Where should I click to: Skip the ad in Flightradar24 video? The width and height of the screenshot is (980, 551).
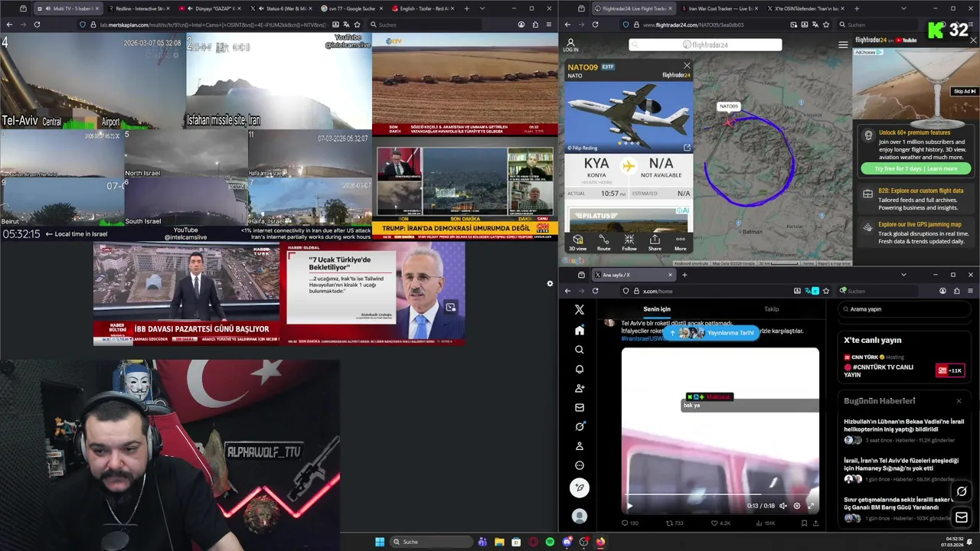click(x=964, y=91)
